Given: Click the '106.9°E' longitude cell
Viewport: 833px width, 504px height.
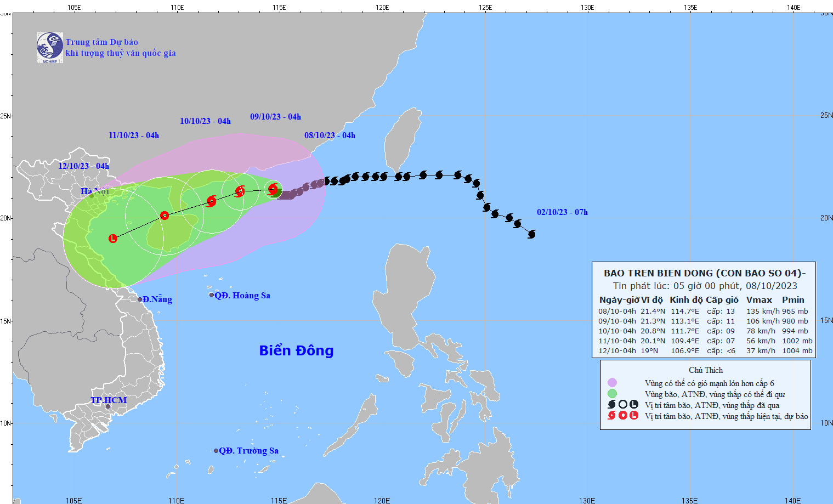Looking at the screenshot, I should click(685, 351).
